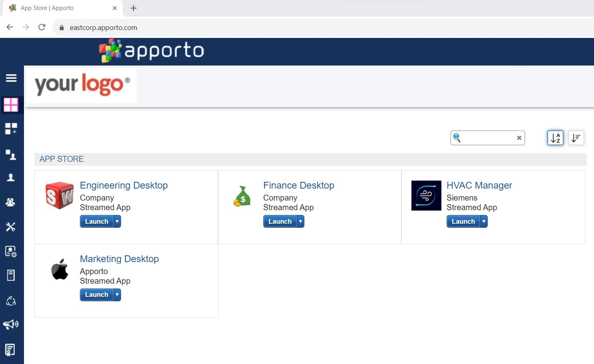Launch Engineering Desktop
Screen dimensions: 594x364
tap(97, 221)
